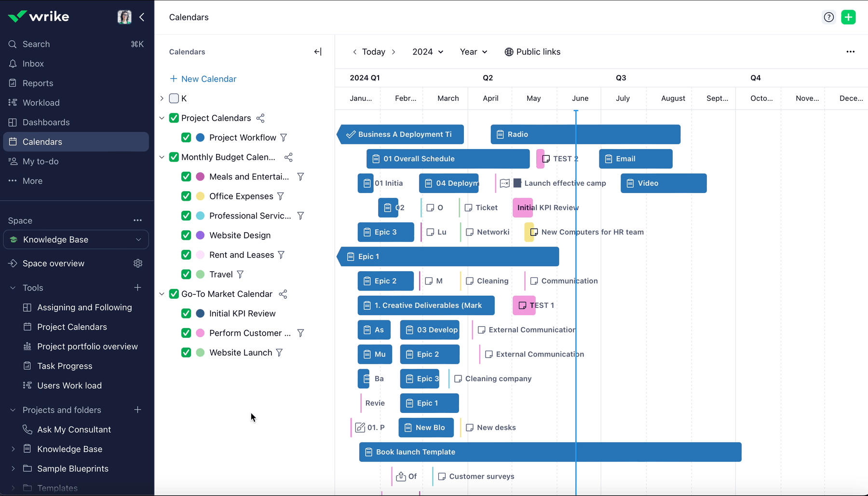The image size is (868, 496).
Task: Open the help question mark icon
Action: [x=829, y=17]
